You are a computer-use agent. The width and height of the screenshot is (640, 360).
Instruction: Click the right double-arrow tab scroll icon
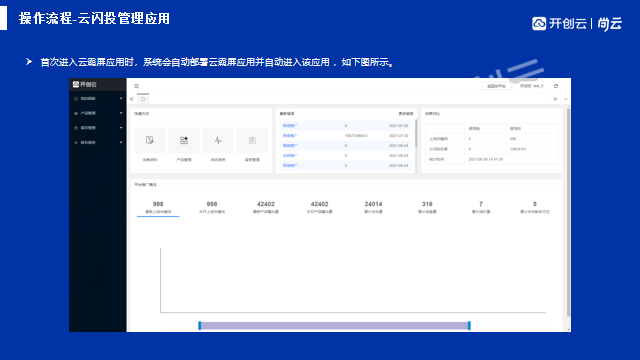[x=555, y=99]
